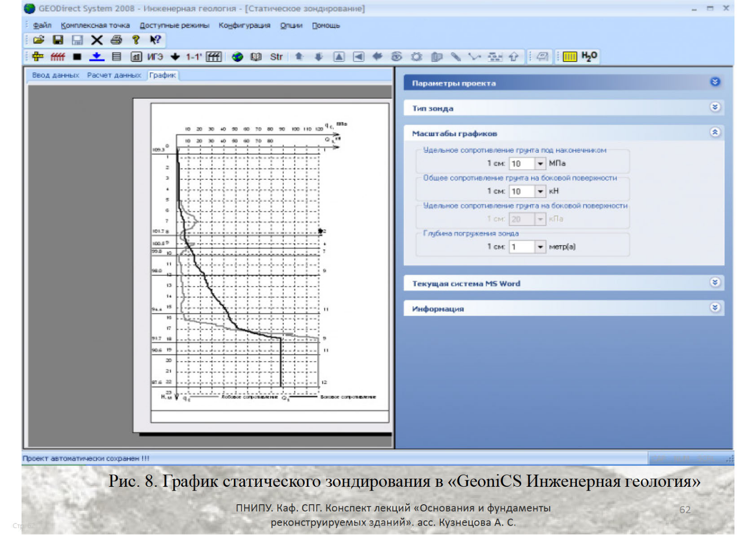Click the blue down-arrow over line icon
Image resolution: width=756 pixels, height=535 pixels.
tap(97, 57)
